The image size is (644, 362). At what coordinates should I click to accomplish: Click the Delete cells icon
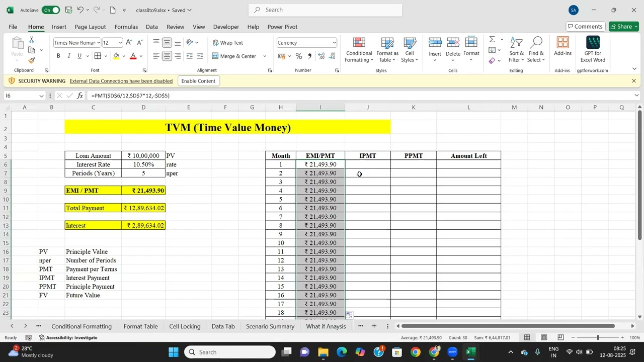[453, 49]
